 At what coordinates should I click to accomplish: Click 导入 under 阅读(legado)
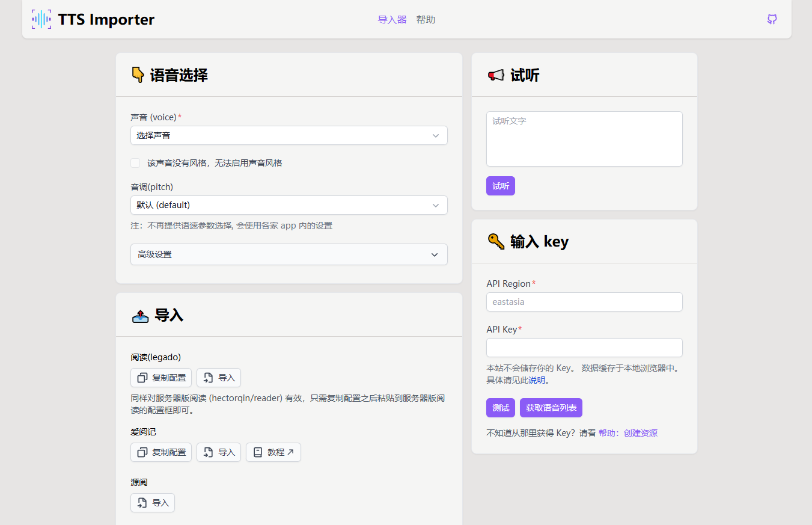click(x=219, y=378)
